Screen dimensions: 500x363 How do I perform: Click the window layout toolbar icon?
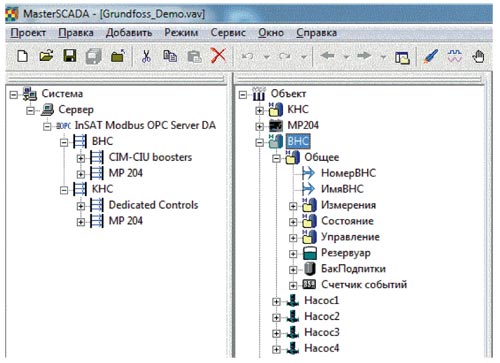pos(402,57)
